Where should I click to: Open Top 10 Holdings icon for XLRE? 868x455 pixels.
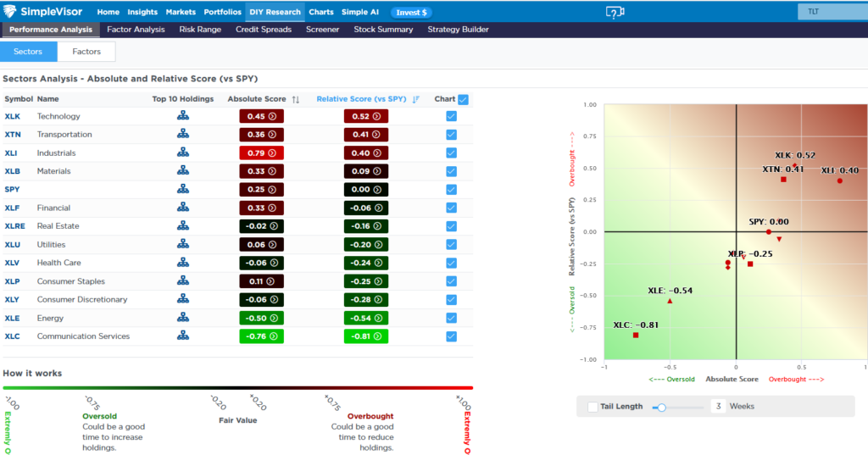183,225
